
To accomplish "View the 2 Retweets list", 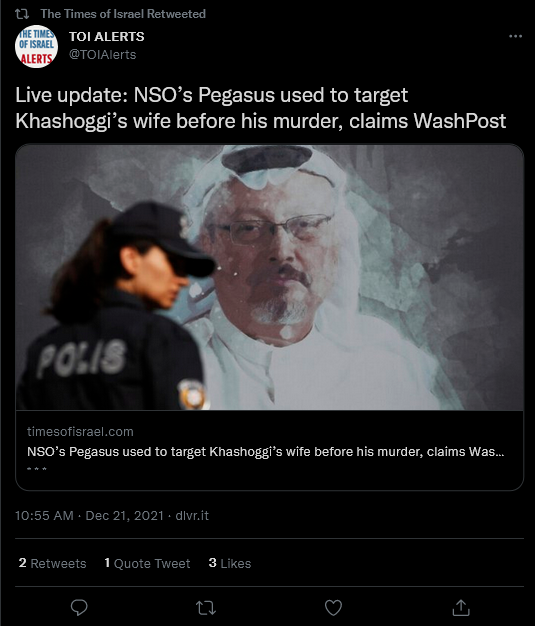I will (52, 563).
